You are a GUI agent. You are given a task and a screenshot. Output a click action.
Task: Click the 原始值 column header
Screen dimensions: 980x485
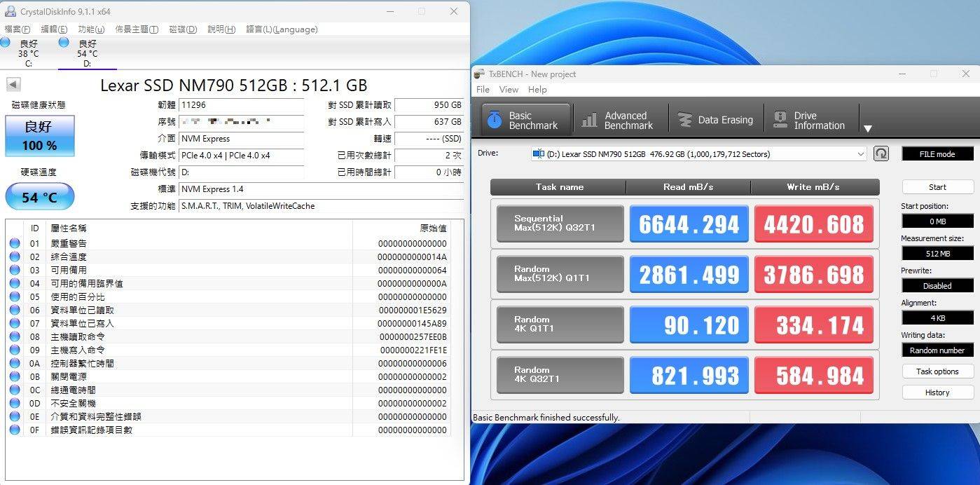pos(401,228)
